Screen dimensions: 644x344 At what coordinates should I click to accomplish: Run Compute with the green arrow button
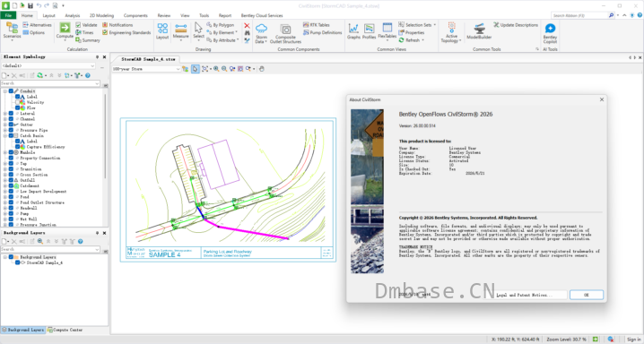[65, 30]
